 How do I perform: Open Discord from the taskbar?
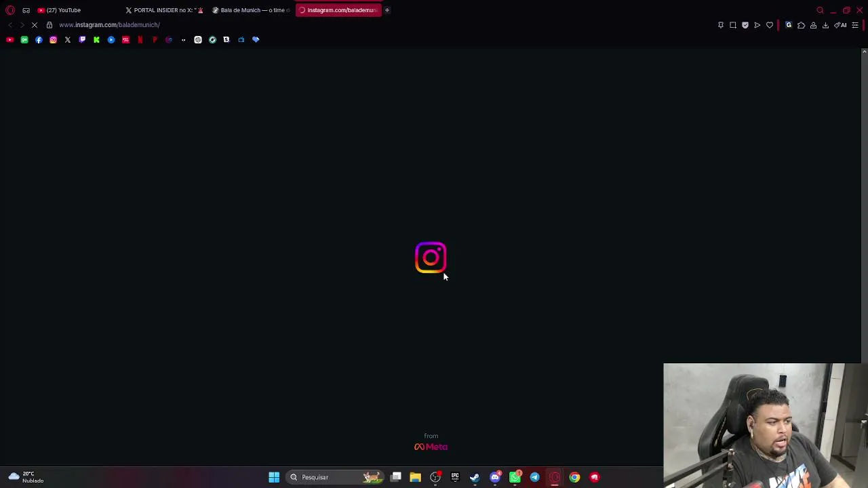[x=495, y=477]
